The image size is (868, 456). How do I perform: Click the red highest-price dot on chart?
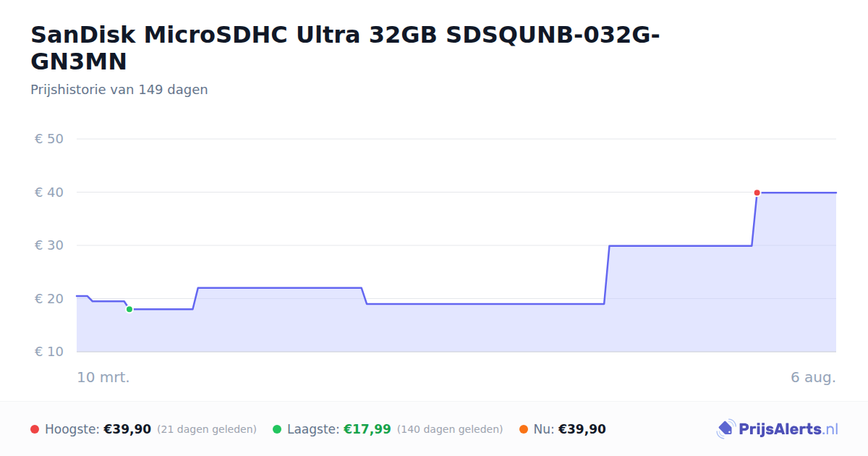point(757,193)
